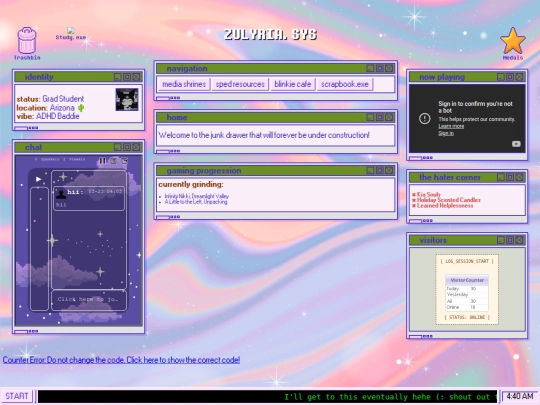The width and height of the screenshot is (540, 405).
Task: Click the Online row in visitor counter
Action: click(x=467, y=307)
